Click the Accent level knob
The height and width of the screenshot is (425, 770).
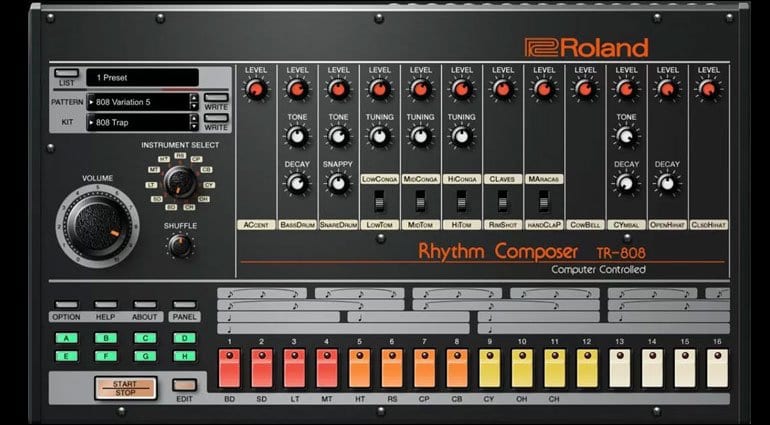(256, 89)
